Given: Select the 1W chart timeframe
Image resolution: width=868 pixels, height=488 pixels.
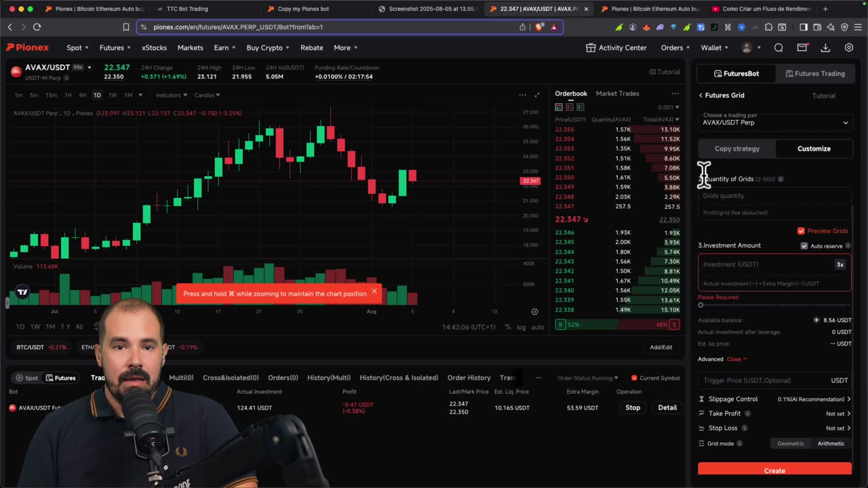Looking at the screenshot, I should [113, 95].
